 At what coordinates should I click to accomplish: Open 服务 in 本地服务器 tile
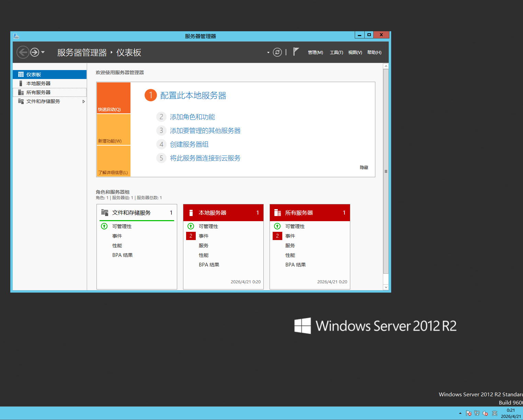(204, 246)
